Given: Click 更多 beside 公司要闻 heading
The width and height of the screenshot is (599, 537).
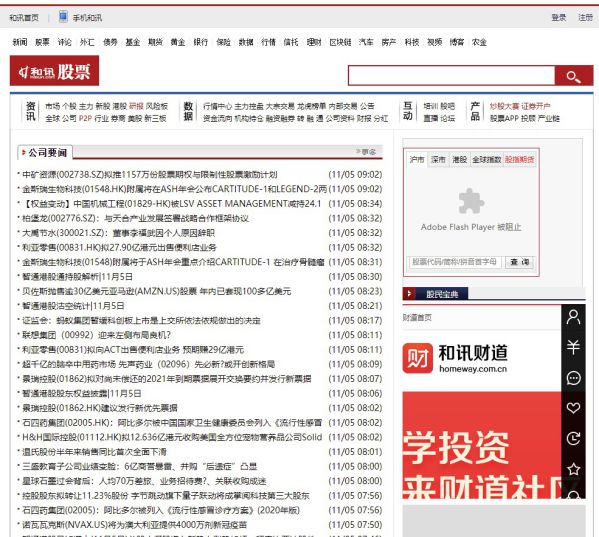Looking at the screenshot, I should point(366,152).
